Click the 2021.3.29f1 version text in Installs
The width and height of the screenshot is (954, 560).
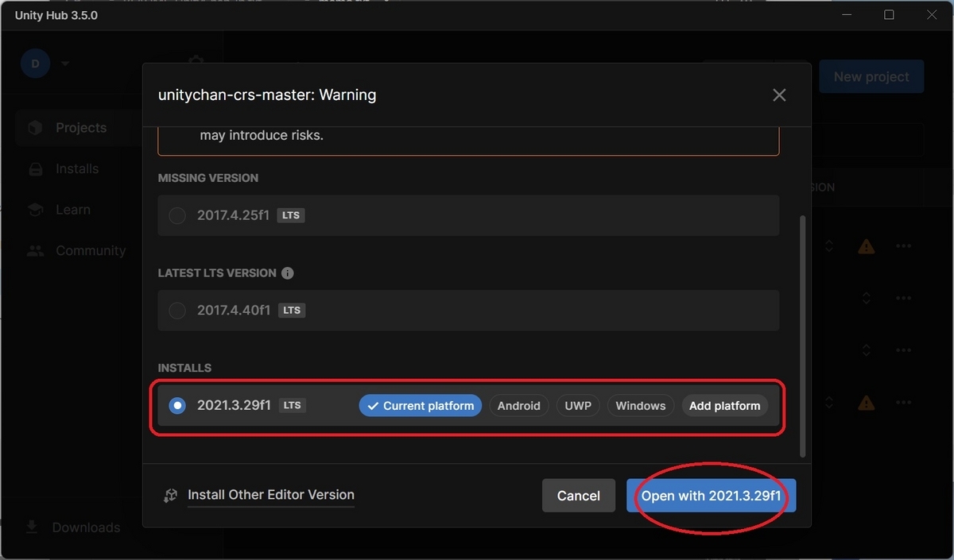coord(234,405)
